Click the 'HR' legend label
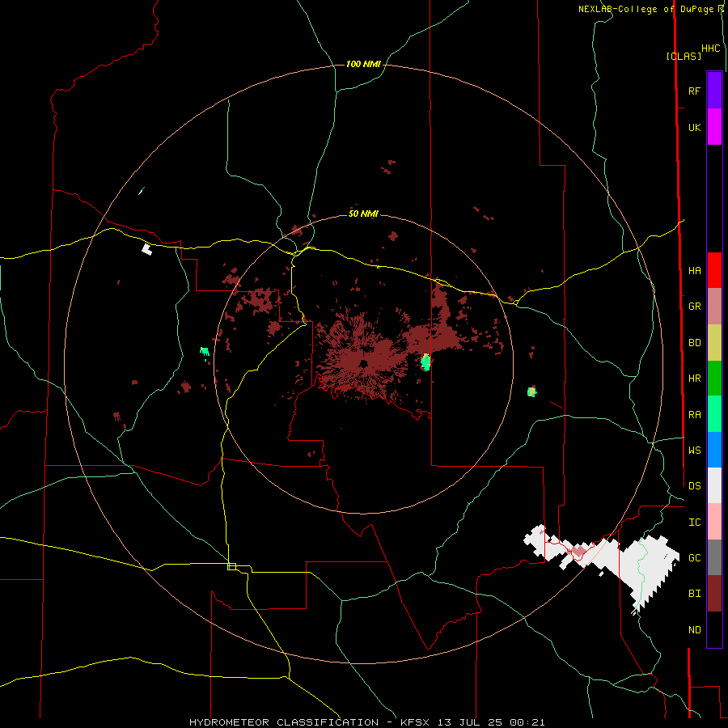This screenshot has height=728, width=728. pyautogui.click(x=694, y=379)
